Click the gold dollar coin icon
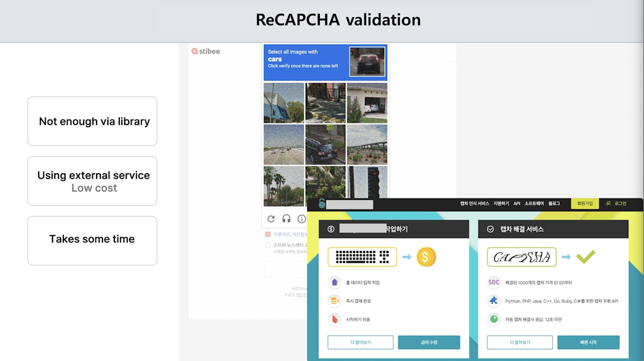Screen dimensions: 644x361 [426, 257]
